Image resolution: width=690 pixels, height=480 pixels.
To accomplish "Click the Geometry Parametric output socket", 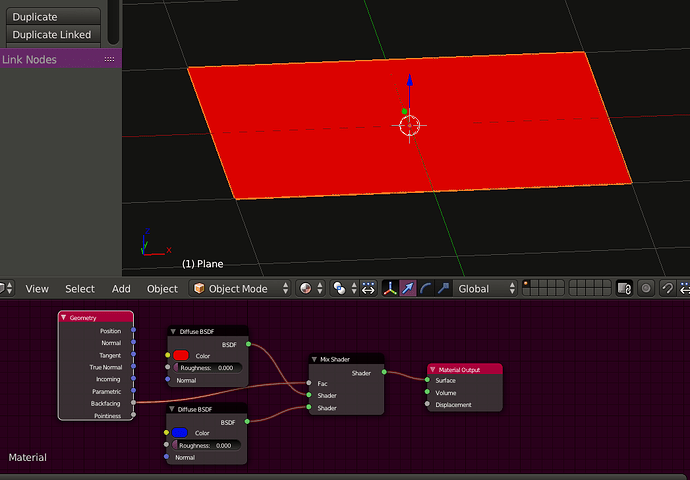I will click(133, 390).
